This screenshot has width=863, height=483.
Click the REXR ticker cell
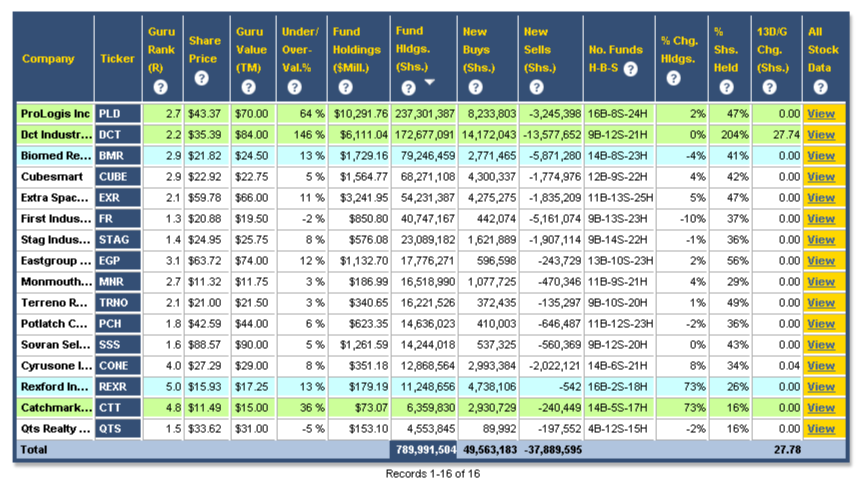coord(118,387)
